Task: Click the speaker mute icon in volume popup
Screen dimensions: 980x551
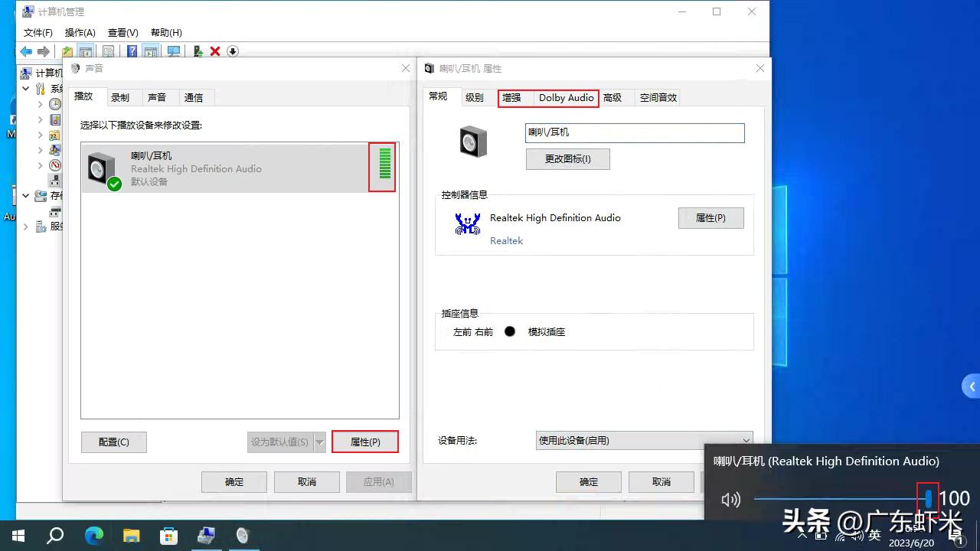Action: [x=730, y=499]
